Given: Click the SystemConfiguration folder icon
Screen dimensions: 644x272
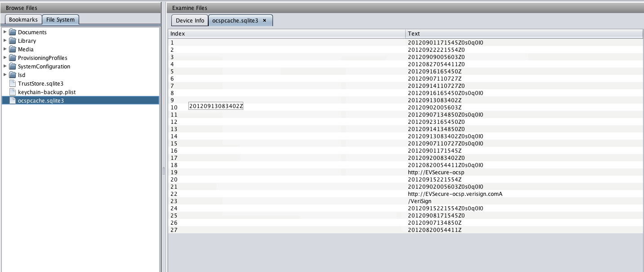Looking at the screenshot, I should pos(13,66).
